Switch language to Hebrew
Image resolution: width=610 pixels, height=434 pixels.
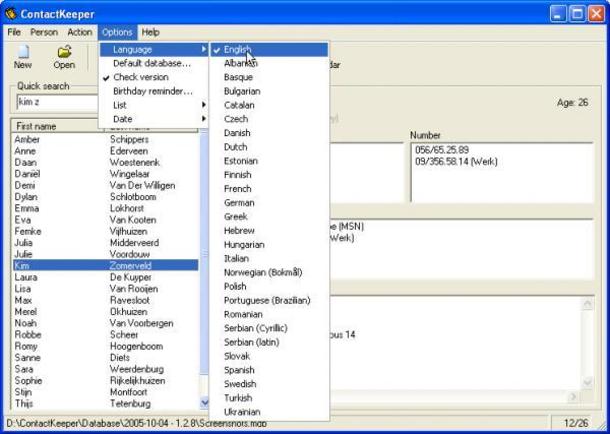tap(269, 231)
